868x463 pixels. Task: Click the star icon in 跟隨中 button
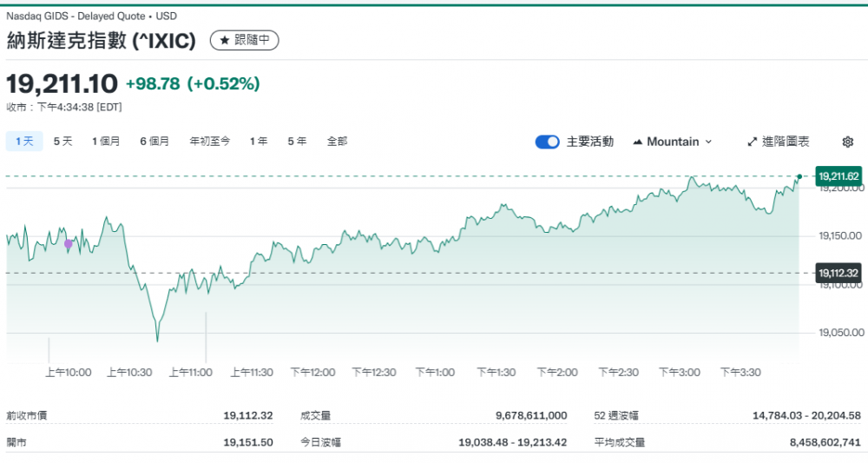(x=224, y=41)
